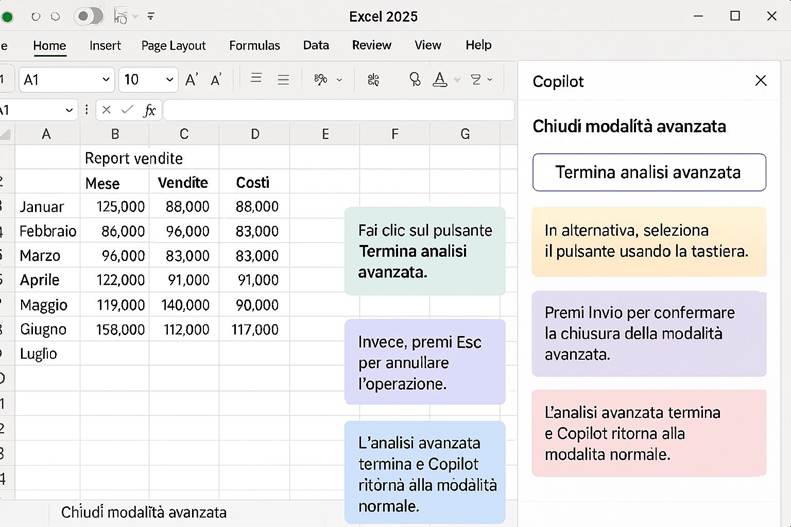Screen dimensions: 791x527
Task: Open the font size 10 dropdown
Action: [170, 80]
